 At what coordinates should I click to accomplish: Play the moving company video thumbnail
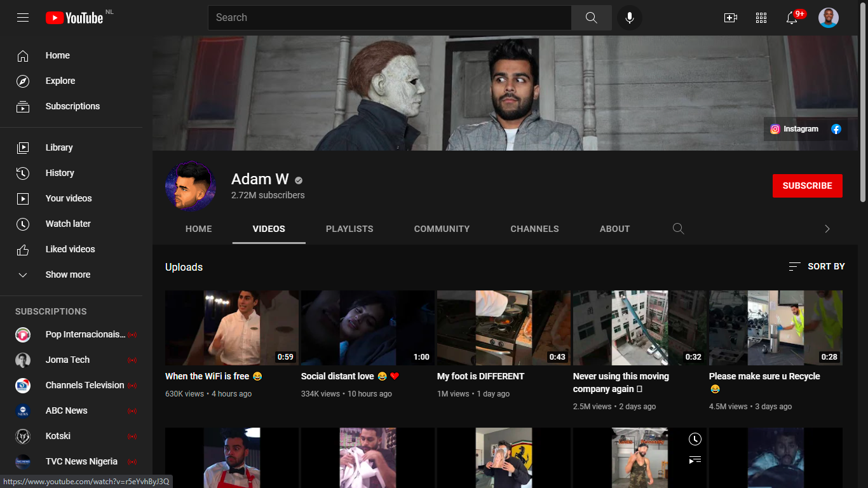point(640,328)
